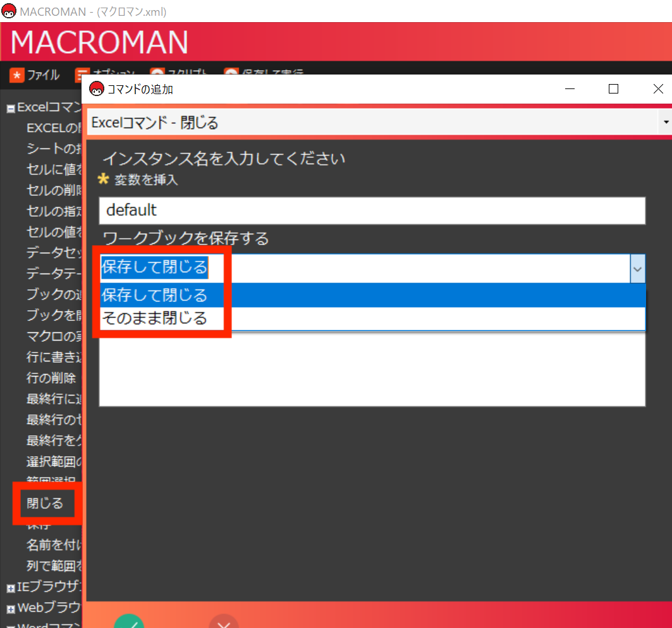Click the yellow asterisk variable icon
The height and width of the screenshot is (628, 672).
tap(103, 179)
